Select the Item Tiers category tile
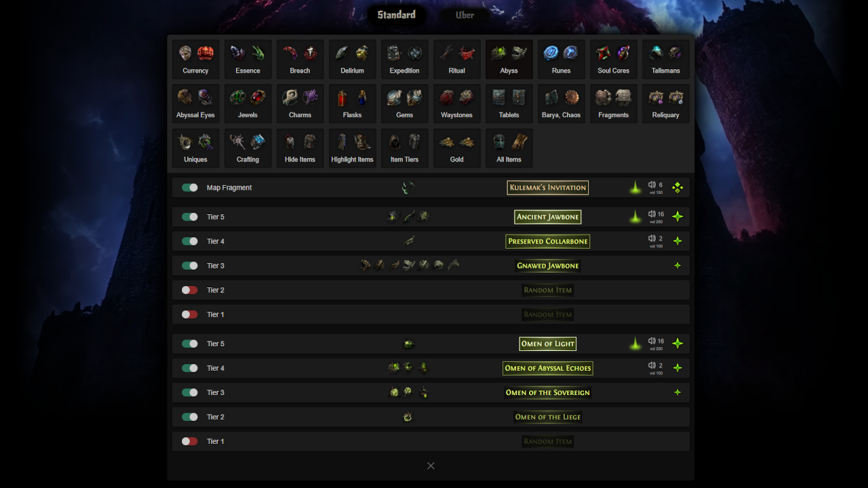 404,148
